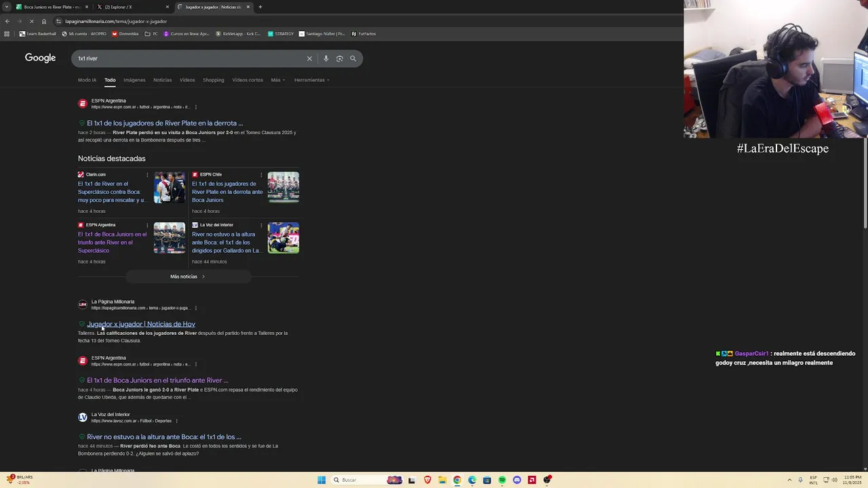Image resolution: width=868 pixels, height=488 pixels.
Task: Open Clarín.com news card options
Action: pyautogui.click(x=147, y=175)
